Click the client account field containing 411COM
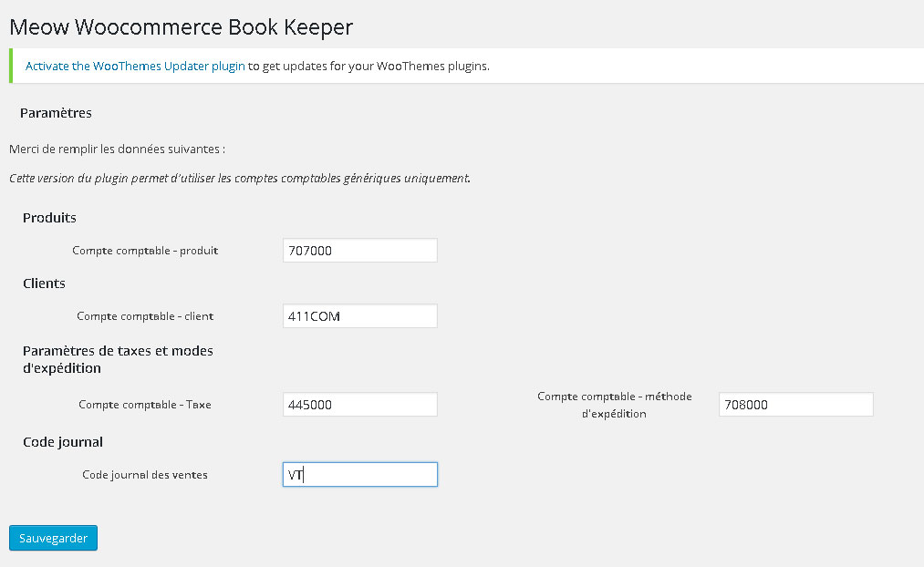Screen dimensions: 924x567 [x=359, y=316]
